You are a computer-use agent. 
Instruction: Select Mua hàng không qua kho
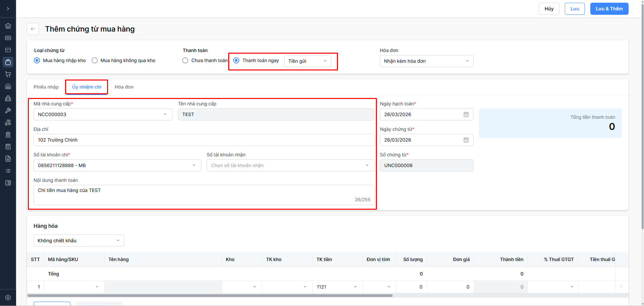[95, 60]
